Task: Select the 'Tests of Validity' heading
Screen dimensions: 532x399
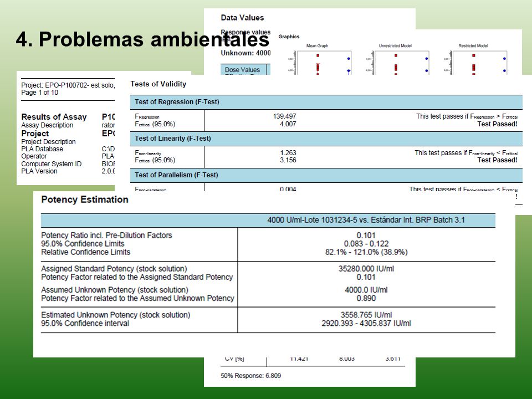Action: pyautogui.click(x=158, y=84)
